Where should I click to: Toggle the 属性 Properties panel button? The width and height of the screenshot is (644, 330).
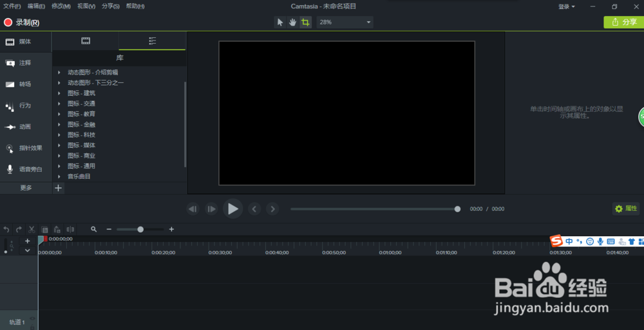[x=626, y=209]
